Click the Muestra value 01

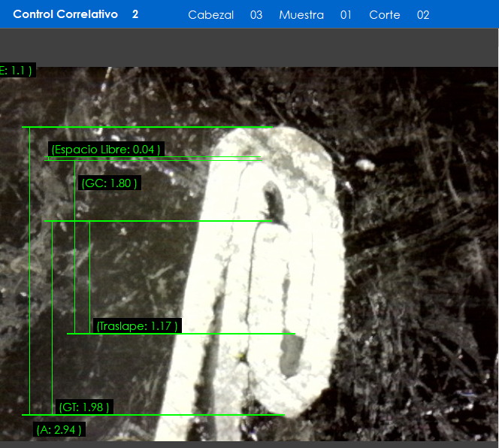[346, 15]
